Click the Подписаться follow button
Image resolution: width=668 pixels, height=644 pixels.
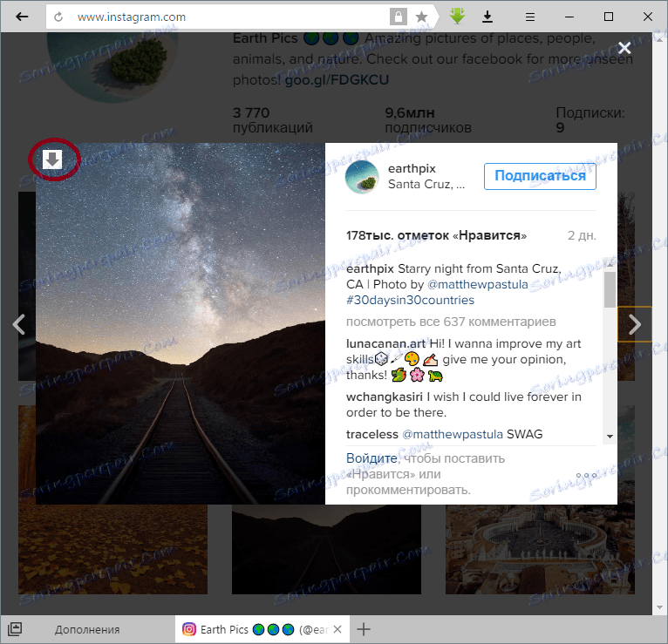[x=540, y=176]
